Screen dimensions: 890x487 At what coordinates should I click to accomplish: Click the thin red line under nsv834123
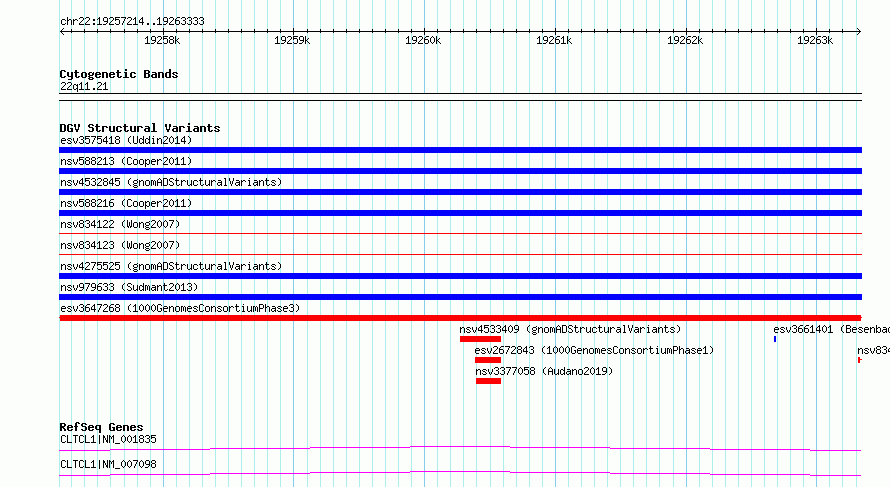coord(460,254)
